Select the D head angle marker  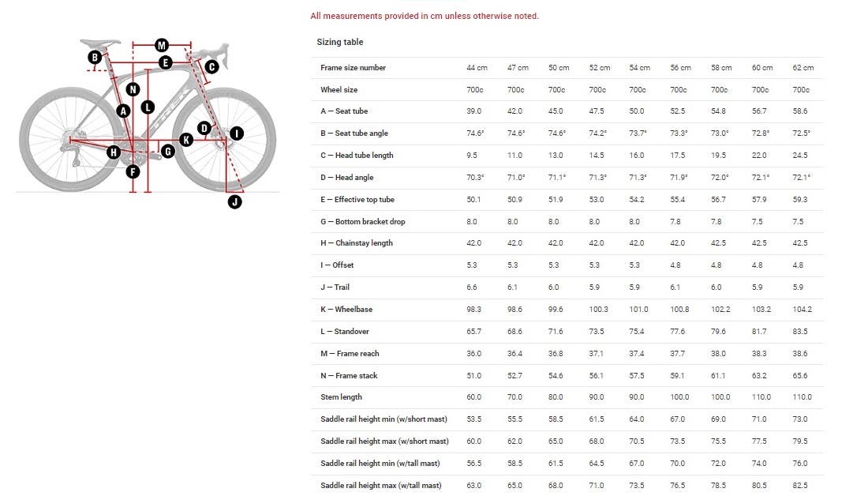pyautogui.click(x=204, y=128)
